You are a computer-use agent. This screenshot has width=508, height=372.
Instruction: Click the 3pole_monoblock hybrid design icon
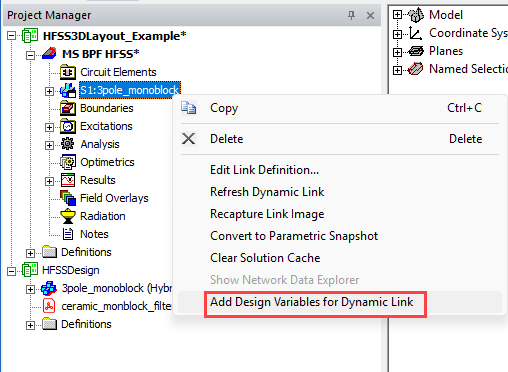tap(49, 288)
